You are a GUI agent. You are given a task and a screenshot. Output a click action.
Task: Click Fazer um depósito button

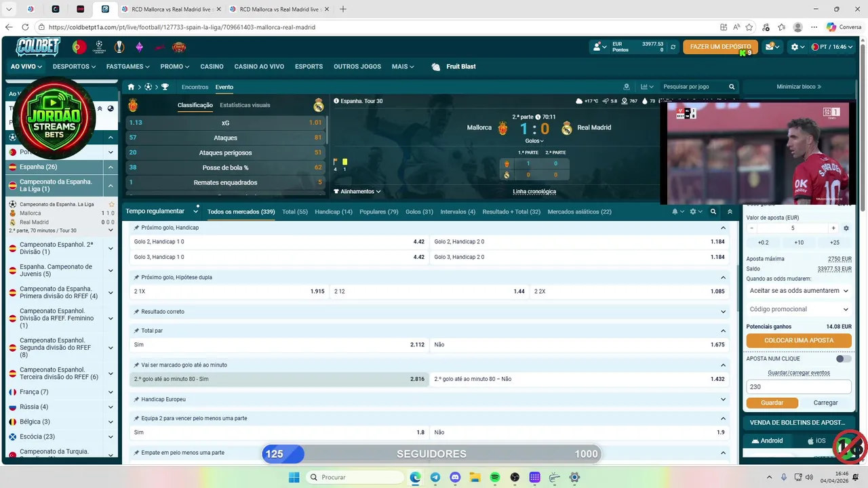click(x=720, y=47)
